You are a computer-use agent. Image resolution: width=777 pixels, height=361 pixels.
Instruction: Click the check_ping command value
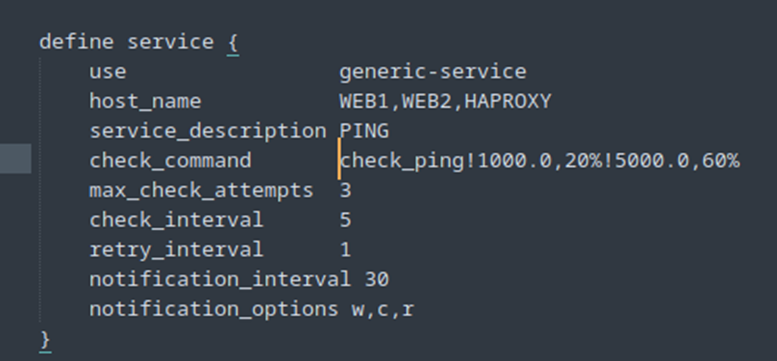pyautogui.click(x=540, y=161)
